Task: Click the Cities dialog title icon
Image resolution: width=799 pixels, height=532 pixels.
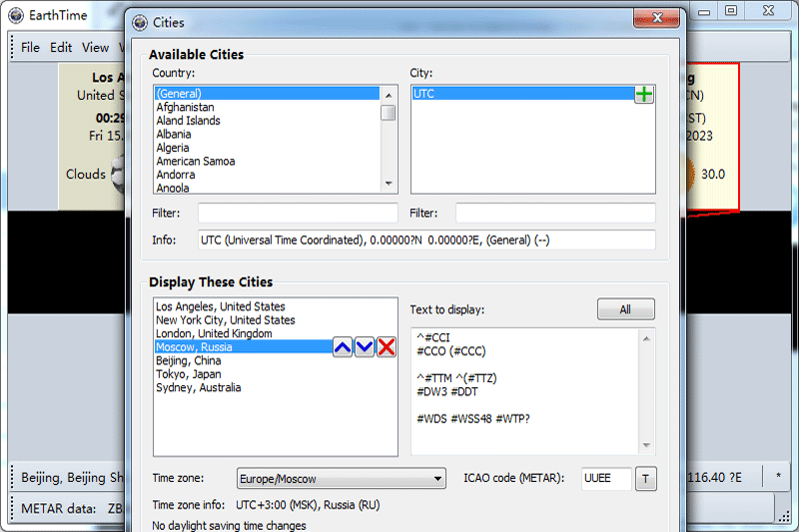Action: (x=138, y=22)
